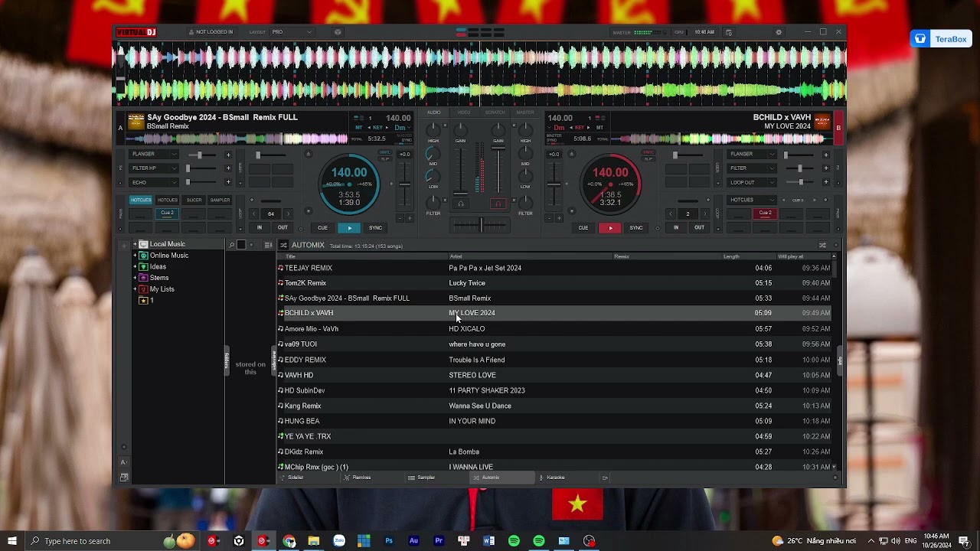Screen dimensions: 980x551
Task: Sync deck B using the SYNC button
Action: 636,228
